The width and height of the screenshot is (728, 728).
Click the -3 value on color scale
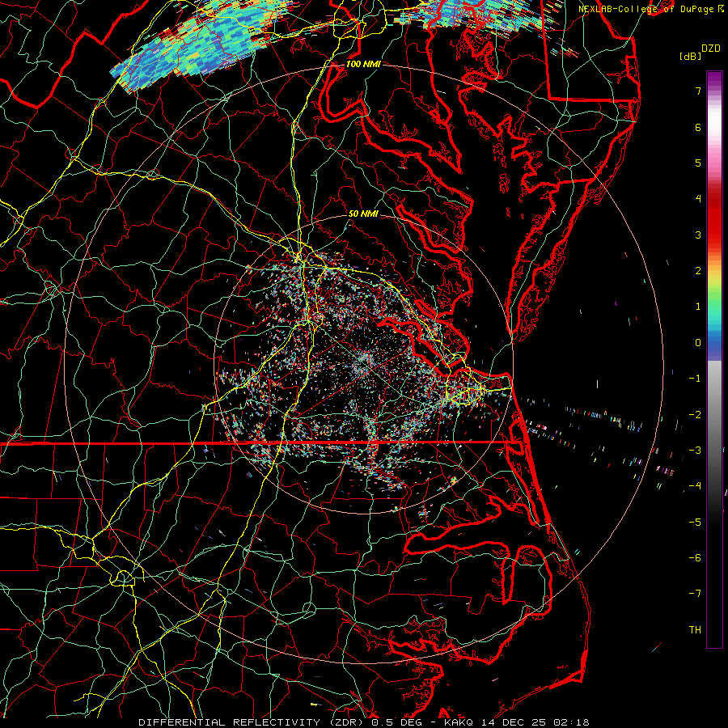(x=695, y=451)
